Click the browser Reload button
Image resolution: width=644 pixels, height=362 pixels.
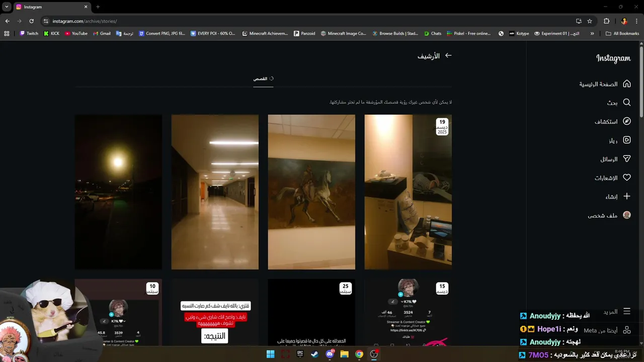(x=31, y=21)
